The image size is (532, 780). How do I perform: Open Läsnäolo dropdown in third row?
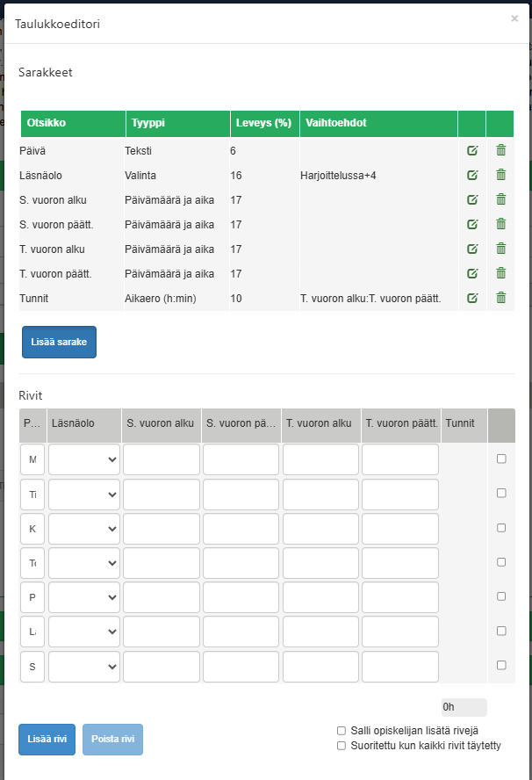click(x=84, y=529)
